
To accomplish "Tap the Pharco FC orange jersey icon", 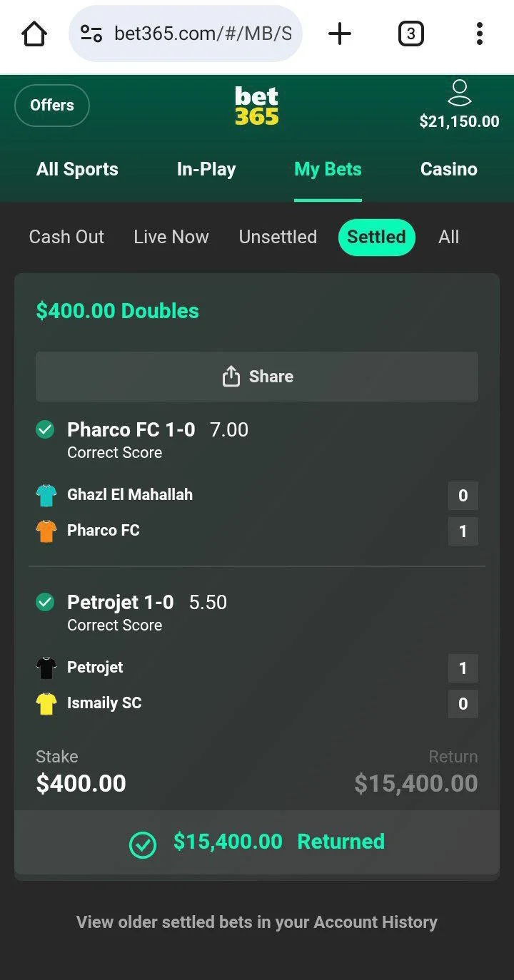I will coord(46,531).
